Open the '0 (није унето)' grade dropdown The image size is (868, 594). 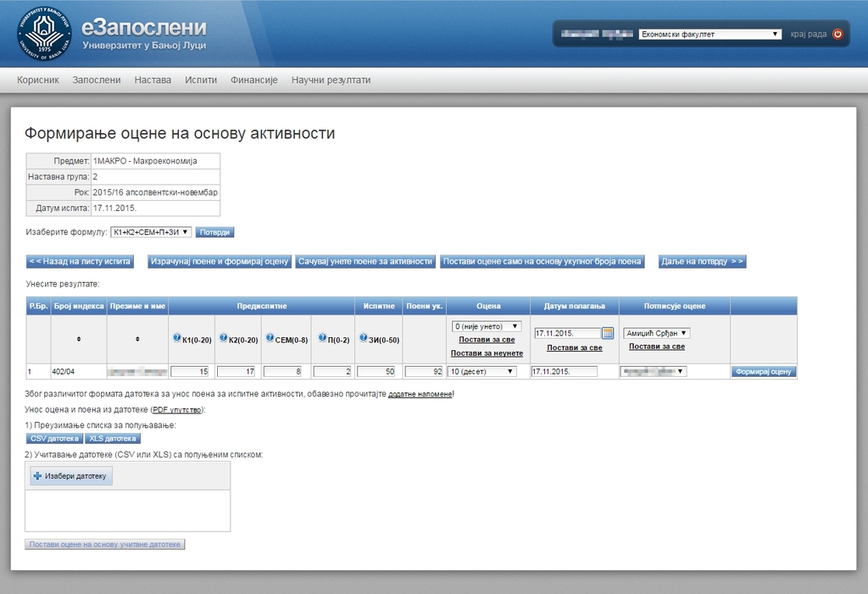pyautogui.click(x=487, y=326)
